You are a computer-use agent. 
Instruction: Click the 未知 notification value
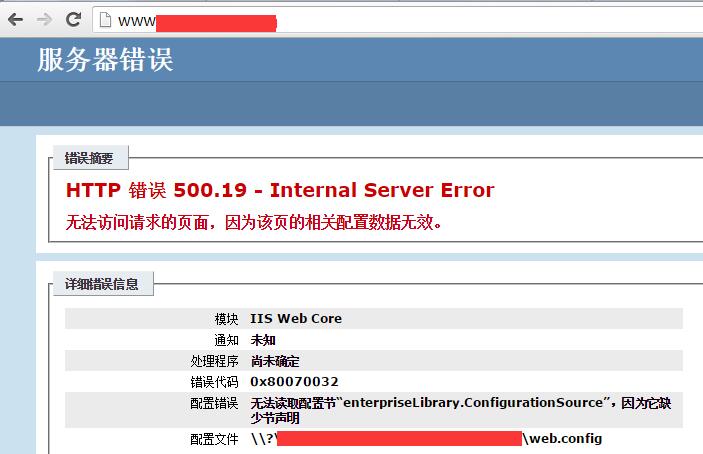coord(263,340)
